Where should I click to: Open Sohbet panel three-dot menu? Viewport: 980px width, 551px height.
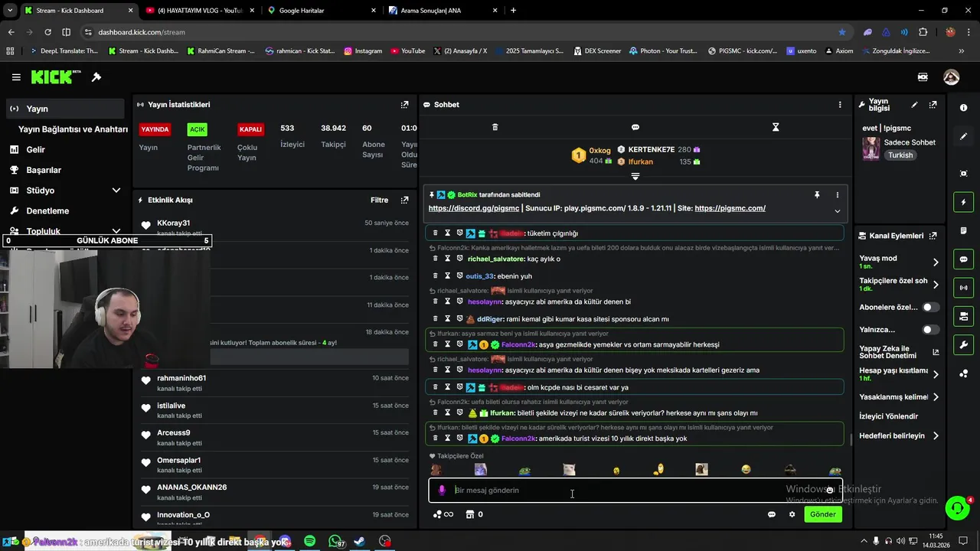[840, 105]
